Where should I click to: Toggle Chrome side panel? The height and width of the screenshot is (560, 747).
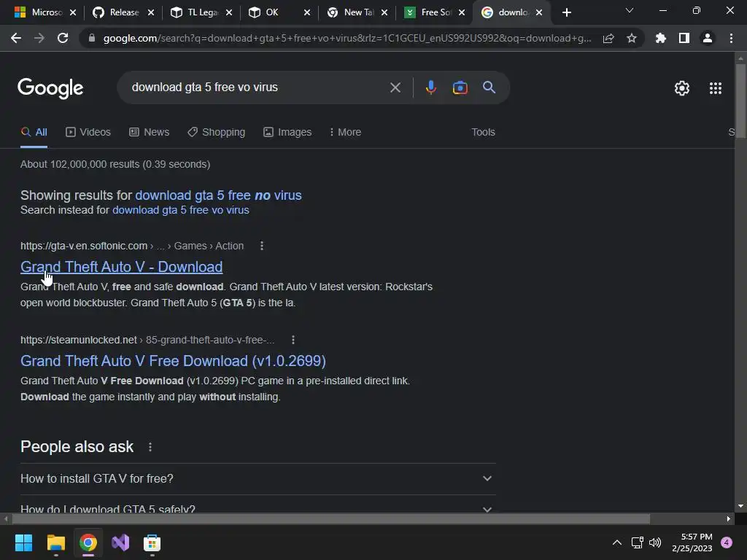pos(684,38)
